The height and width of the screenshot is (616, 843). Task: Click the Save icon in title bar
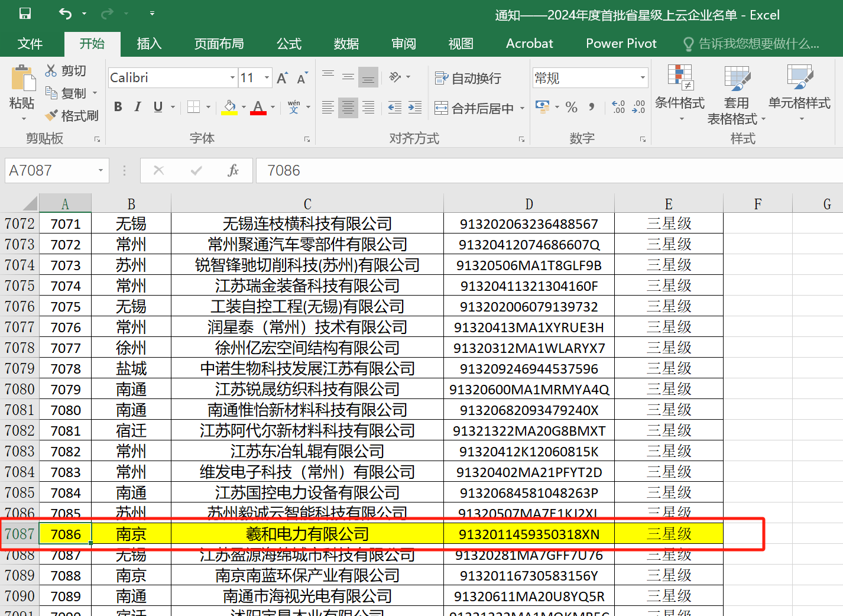pyautogui.click(x=25, y=14)
